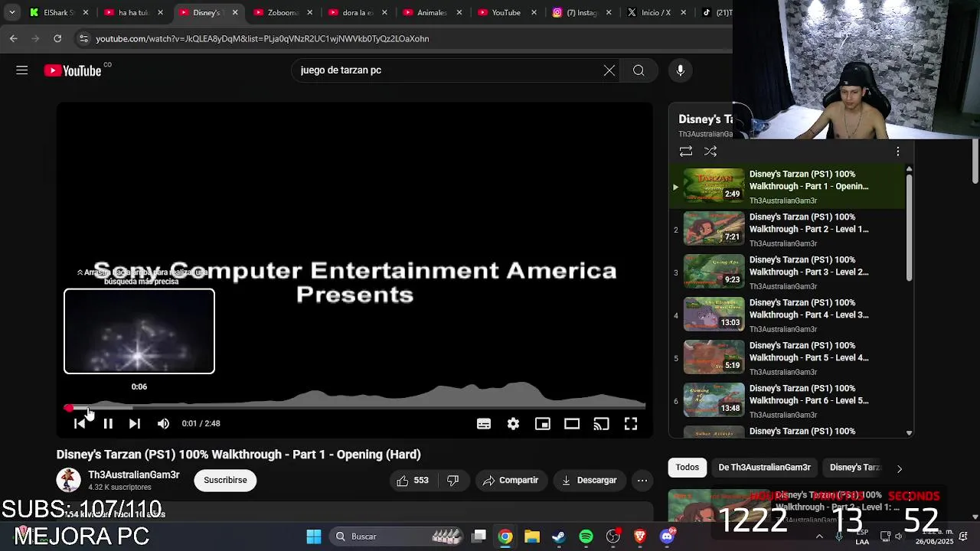The width and height of the screenshot is (980, 551).
Task: Open Part 3 - Level 2 walkthrough
Action: 788,272
